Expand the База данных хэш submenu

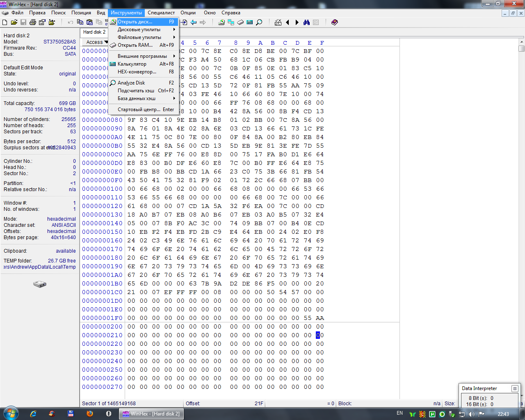pyautogui.click(x=143, y=98)
